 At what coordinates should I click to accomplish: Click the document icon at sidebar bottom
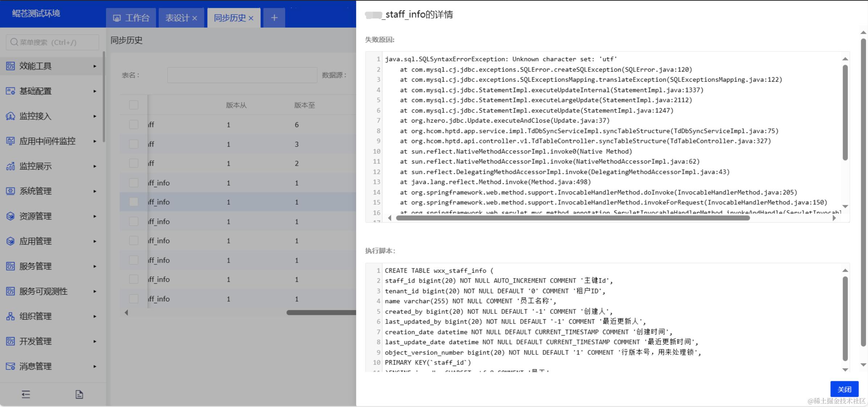(x=79, y=394)
